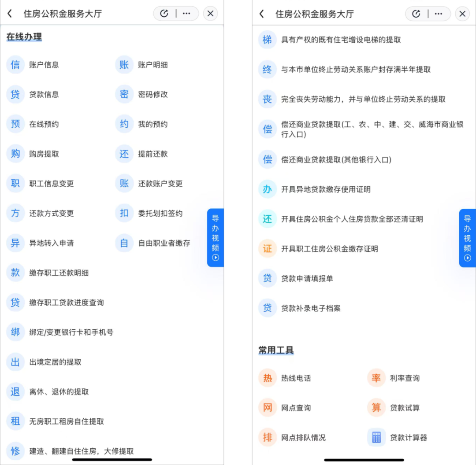Open the 网点查询 orange icon
Image resolution: width=476 pixels, height=465 pixels.
(x=267, y=408)
